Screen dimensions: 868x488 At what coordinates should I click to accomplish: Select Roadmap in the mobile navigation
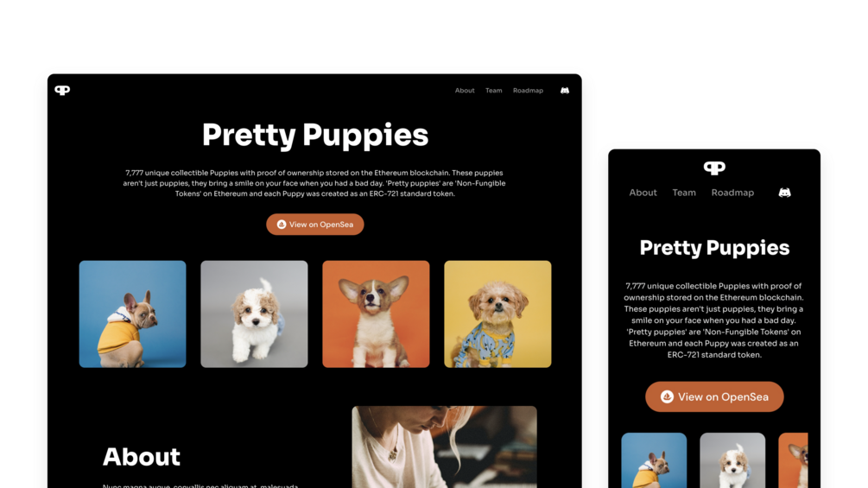click(732, 193)
